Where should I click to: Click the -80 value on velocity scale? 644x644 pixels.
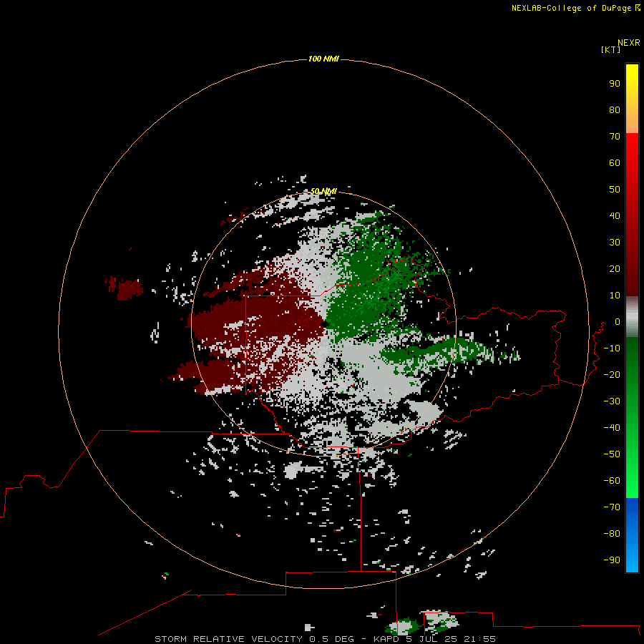tap(612, 534)
